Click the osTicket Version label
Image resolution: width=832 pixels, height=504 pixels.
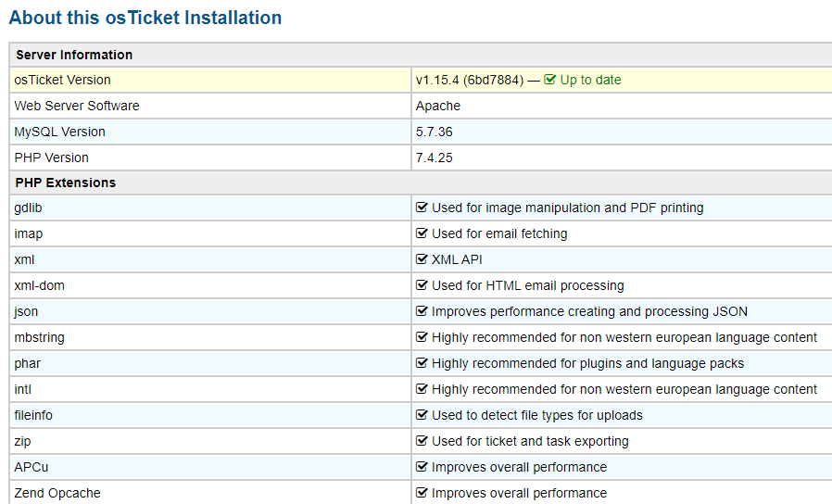click(62, 80)
